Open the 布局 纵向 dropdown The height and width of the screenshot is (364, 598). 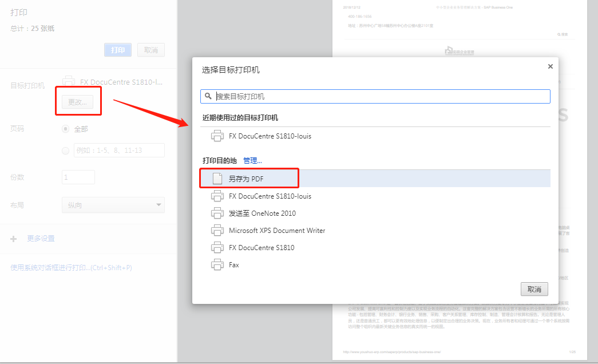point(113,205)
